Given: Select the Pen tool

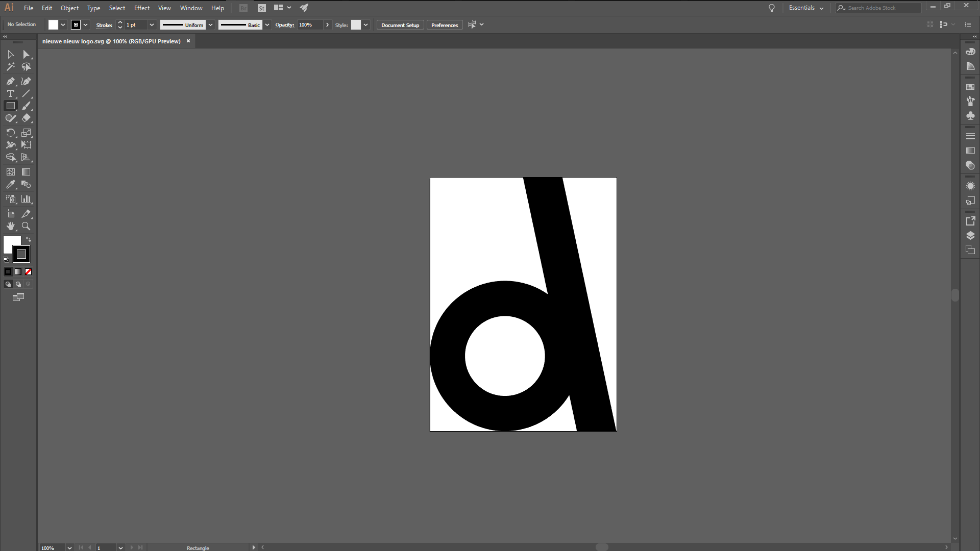Looking at the screenshot, I should [x=10, y=81].
